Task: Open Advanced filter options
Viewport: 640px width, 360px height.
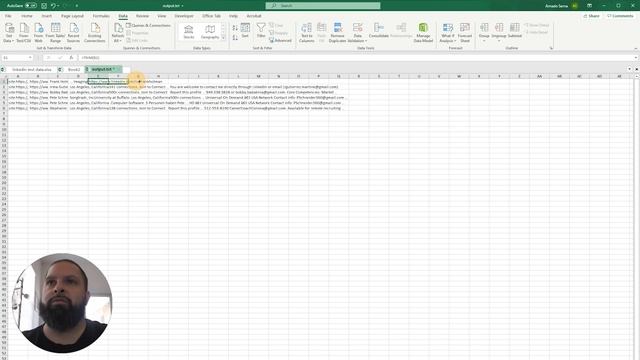Action: coord(280,40)
